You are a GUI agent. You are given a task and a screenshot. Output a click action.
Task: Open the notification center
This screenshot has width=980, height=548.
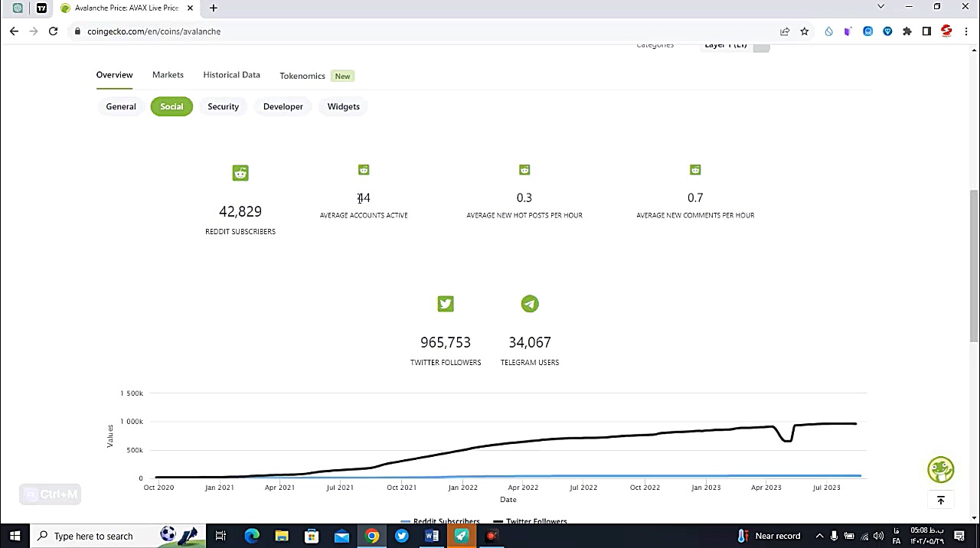click(959, 536)
